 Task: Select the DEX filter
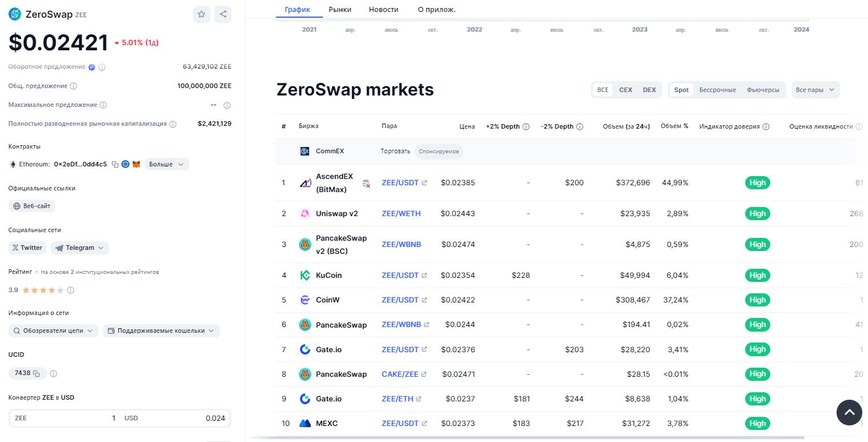(x=650, y=90)
